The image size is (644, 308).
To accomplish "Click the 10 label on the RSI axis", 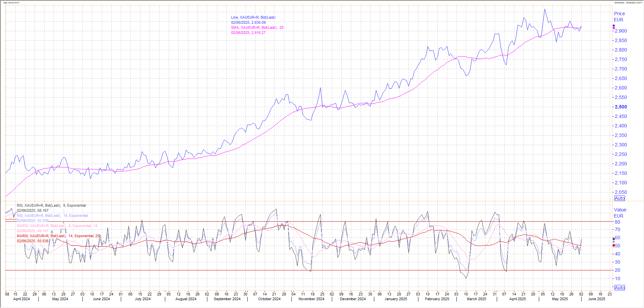I will [x=618, y=279].
